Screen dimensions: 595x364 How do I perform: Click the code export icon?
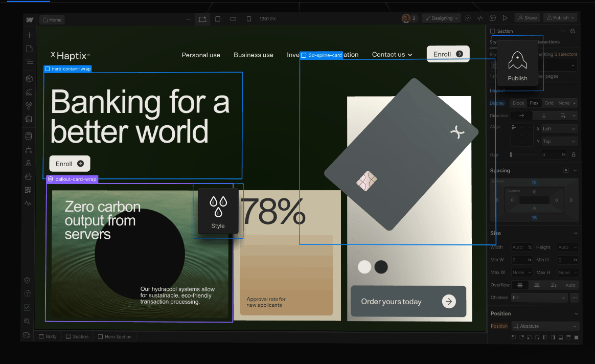[480, 18]
